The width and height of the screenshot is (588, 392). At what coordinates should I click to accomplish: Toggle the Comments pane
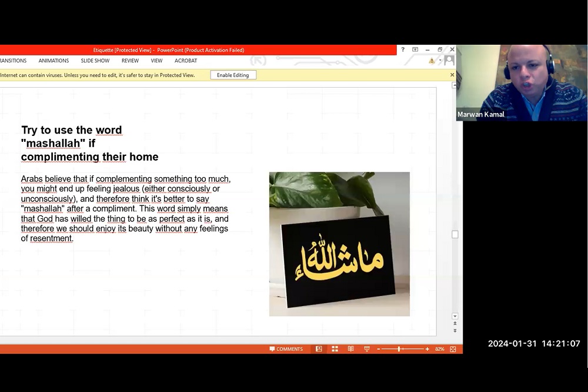coord(286,349)
